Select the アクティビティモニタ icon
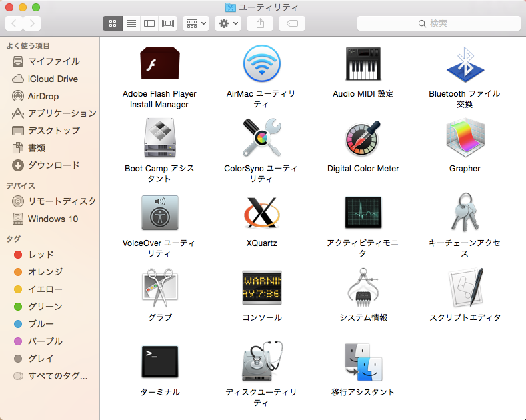Viewport: 526px width, 420px height. (x=363, y=213)
